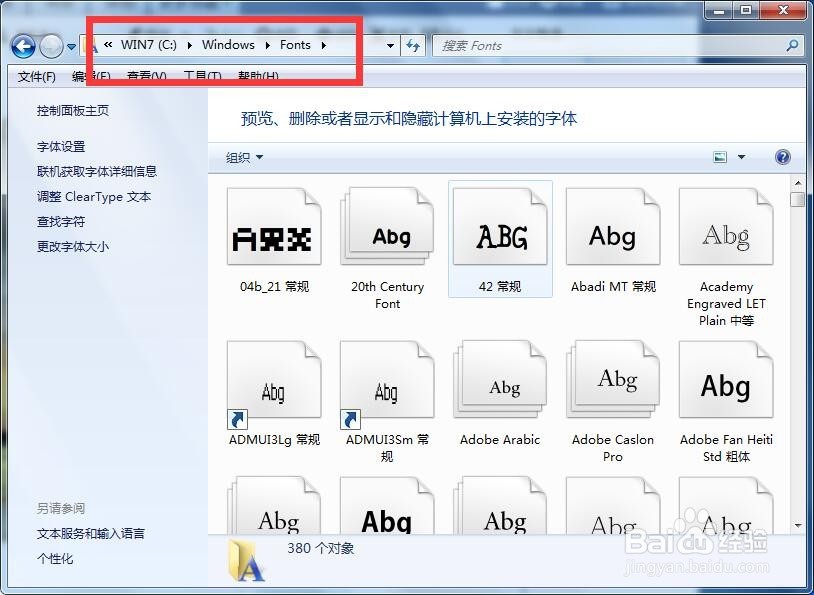The image size is (814, 595).
Task: Open address bar history dropdown
Action: coord(390,46)
